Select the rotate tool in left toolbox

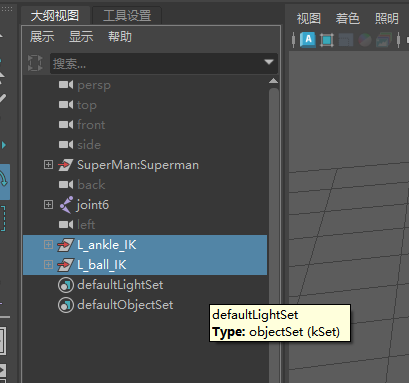5,182
